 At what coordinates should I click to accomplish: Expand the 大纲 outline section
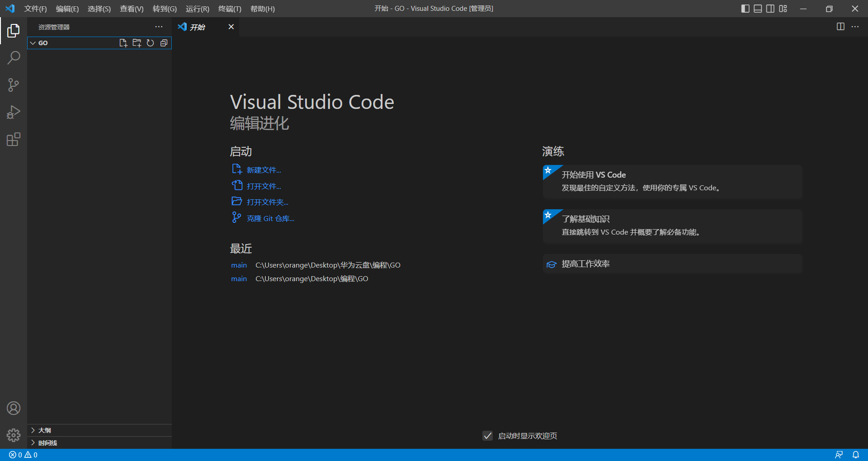[x=99, y=430]
